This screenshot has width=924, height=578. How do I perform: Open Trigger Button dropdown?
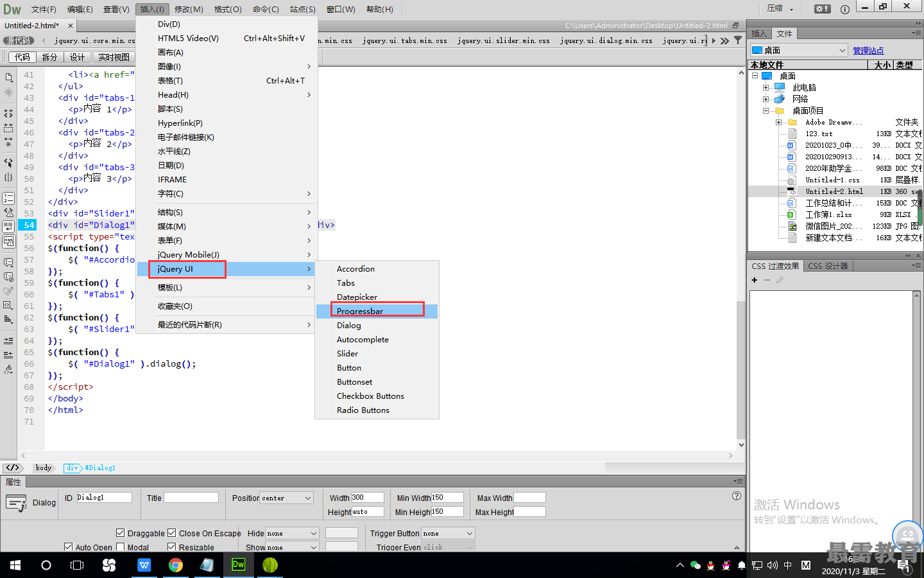(448, 533)
